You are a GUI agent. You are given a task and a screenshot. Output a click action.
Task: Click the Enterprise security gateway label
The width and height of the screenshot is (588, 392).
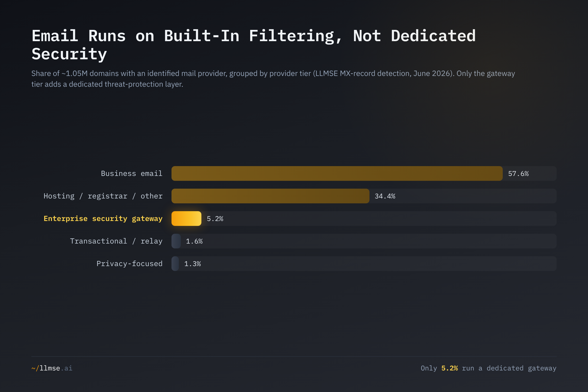click(x=103, y=219)
